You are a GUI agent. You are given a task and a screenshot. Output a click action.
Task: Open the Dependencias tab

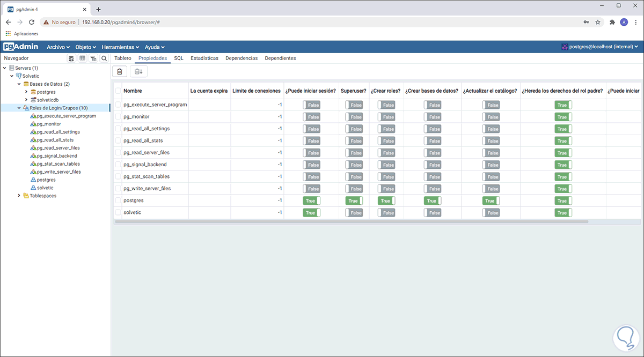coord(241,58)
